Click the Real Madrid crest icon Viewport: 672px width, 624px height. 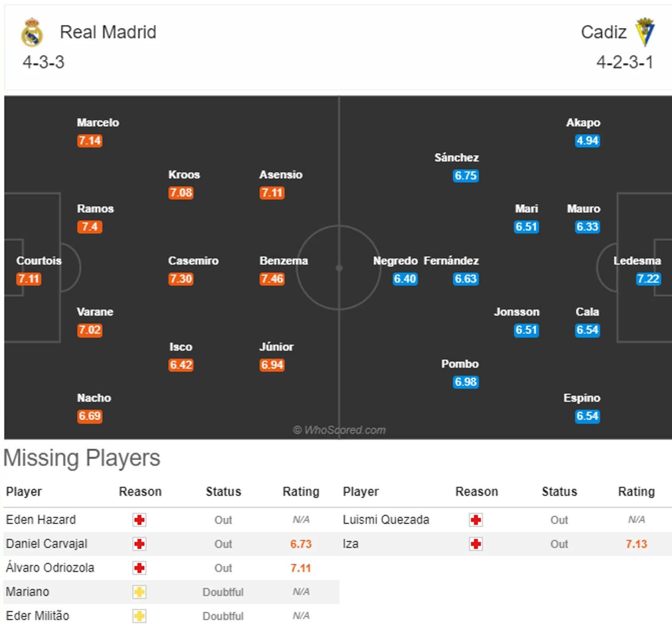coord(32,32)
